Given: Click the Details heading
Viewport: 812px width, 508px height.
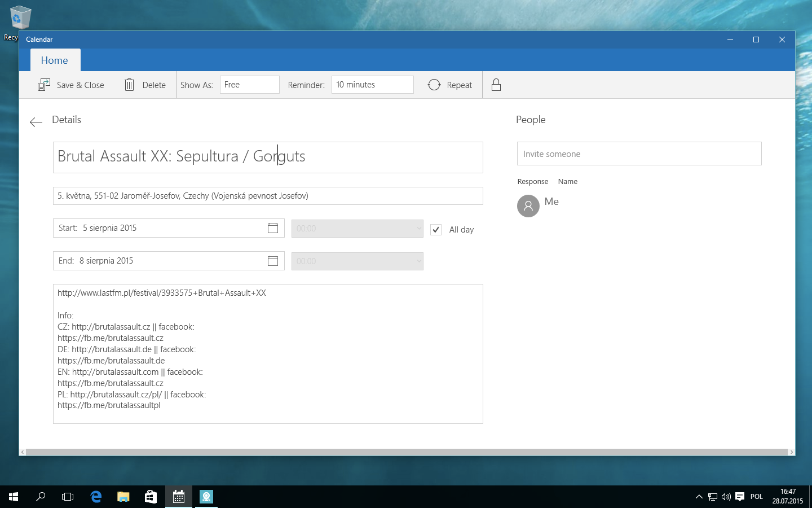Looking at the screenshot, I should coord(67,120).
